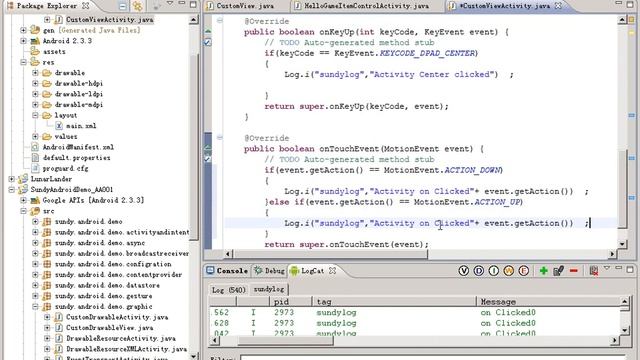Click the sundy.android.demo.datastore package icon
Image resolution: width=640 pixels, height=360 pixels.
coord(47,285)
